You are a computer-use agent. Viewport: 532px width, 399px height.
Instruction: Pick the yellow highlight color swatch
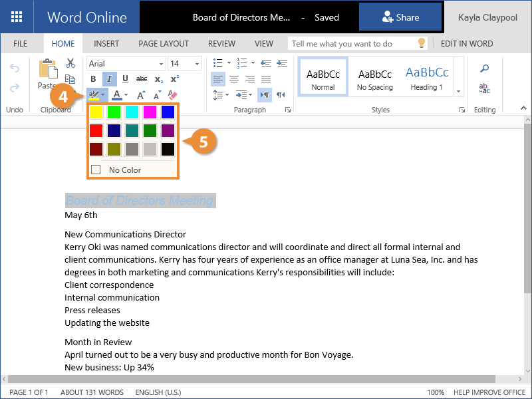(96, 112)
